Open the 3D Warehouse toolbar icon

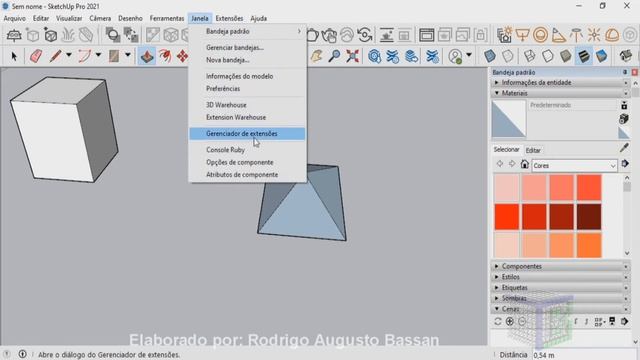point(374,56)
